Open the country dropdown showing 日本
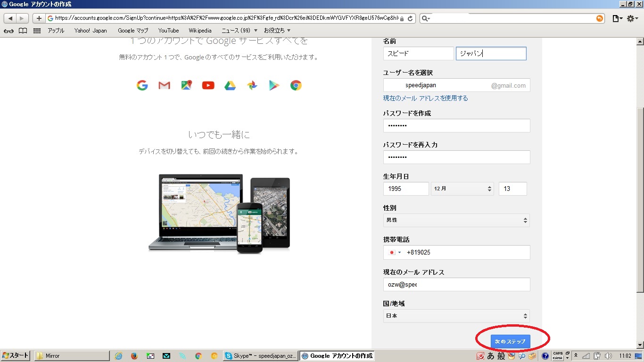This screenshot has width=644, height=362. [x=456, y=316]
